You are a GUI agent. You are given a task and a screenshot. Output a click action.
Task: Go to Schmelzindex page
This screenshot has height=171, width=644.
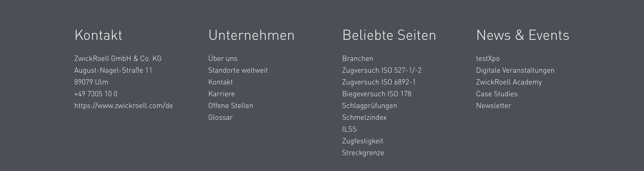point(364,117)
